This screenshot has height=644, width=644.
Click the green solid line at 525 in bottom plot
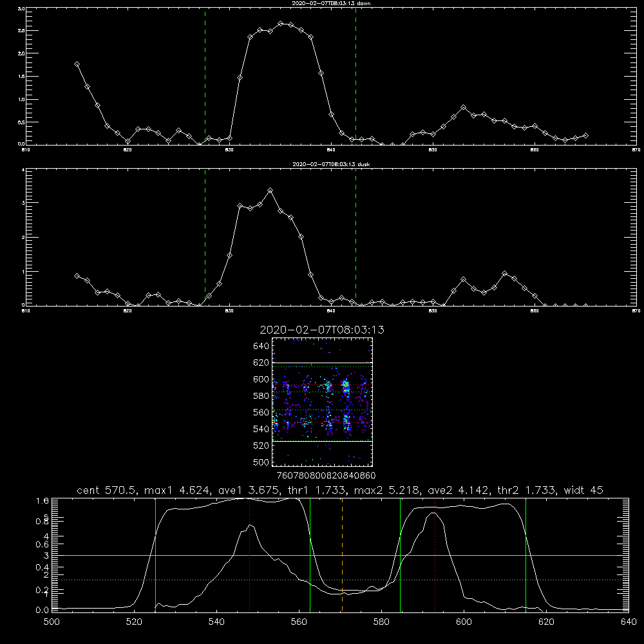[x=155, y=555]
